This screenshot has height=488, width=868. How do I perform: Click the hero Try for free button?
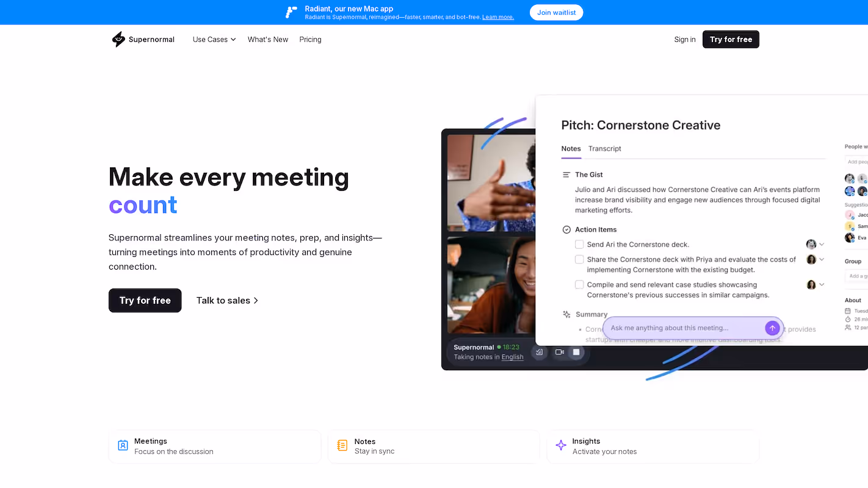(x=145, y=300)
